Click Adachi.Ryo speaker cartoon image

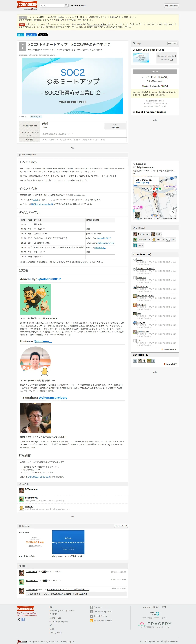[35, 300]
